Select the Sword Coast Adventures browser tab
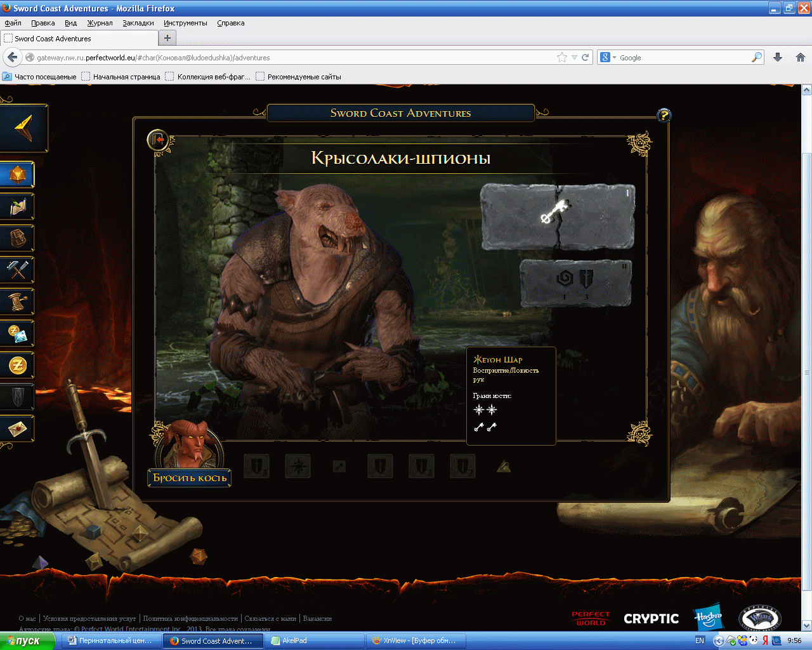This screenshot has height=650, width=812. [x=78, y=38]
